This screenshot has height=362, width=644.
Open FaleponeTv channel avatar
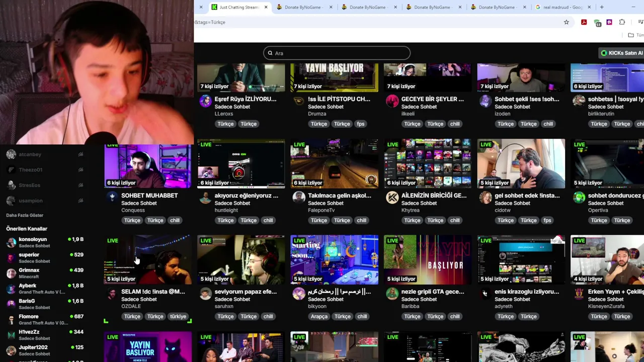pyautogui.click(x=299, y=198)
